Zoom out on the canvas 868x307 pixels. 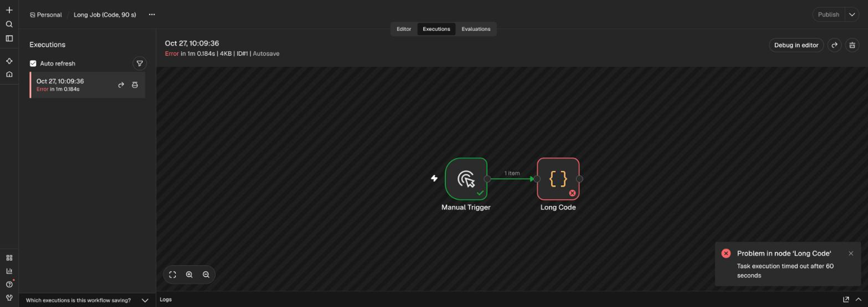tap(206, 274)
